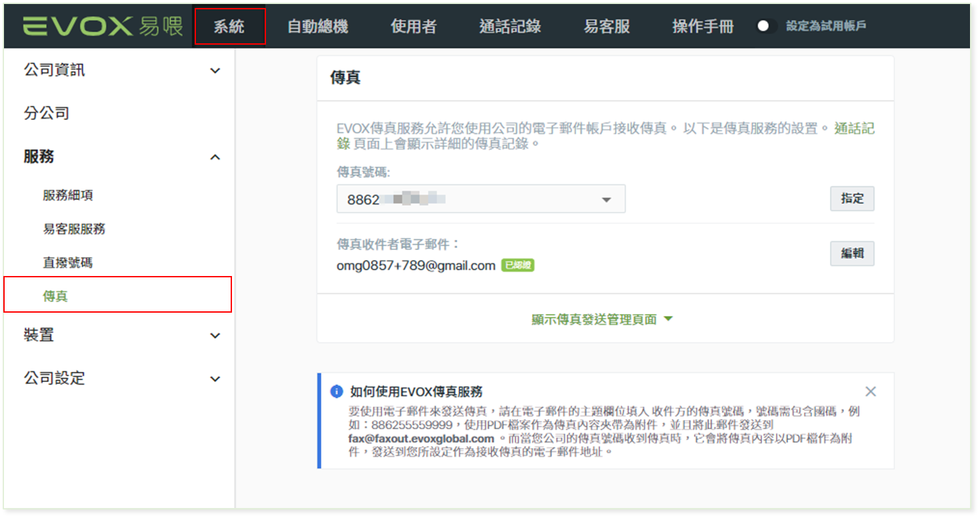Click fax@faxout.evoxglobal.com address text
The image size is (980, 518).
coord(421,439)
